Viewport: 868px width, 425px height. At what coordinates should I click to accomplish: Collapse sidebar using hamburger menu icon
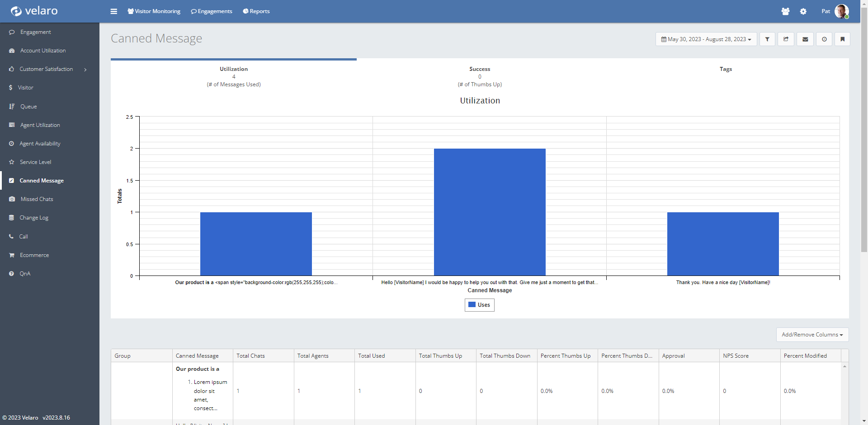point(113,11)
